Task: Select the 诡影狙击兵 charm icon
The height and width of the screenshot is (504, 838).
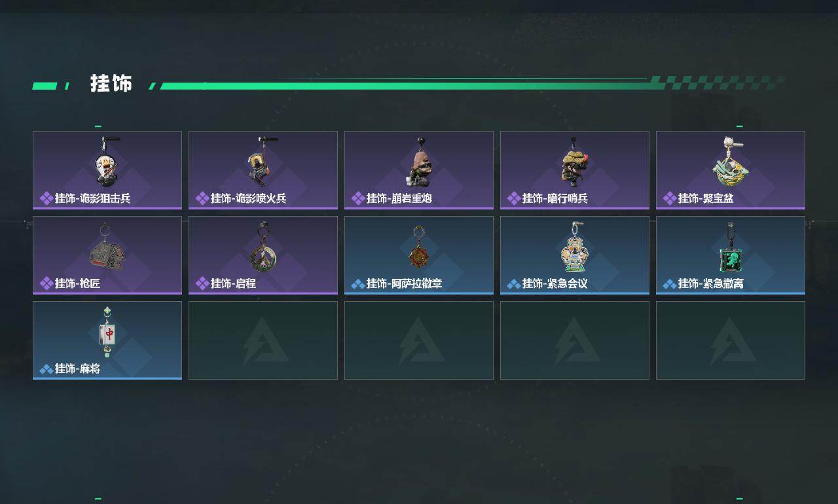Action: pos(106,162)
